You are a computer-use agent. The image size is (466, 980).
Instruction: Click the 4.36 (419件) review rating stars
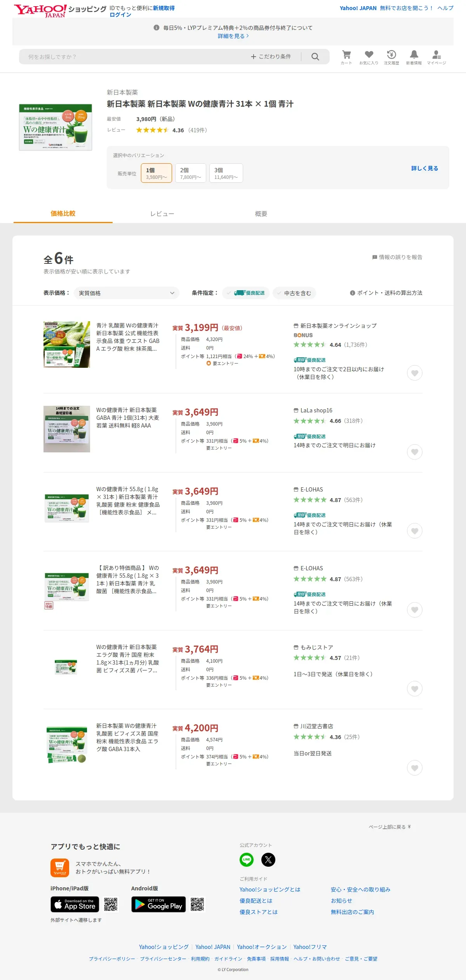[x=152, y=130]
